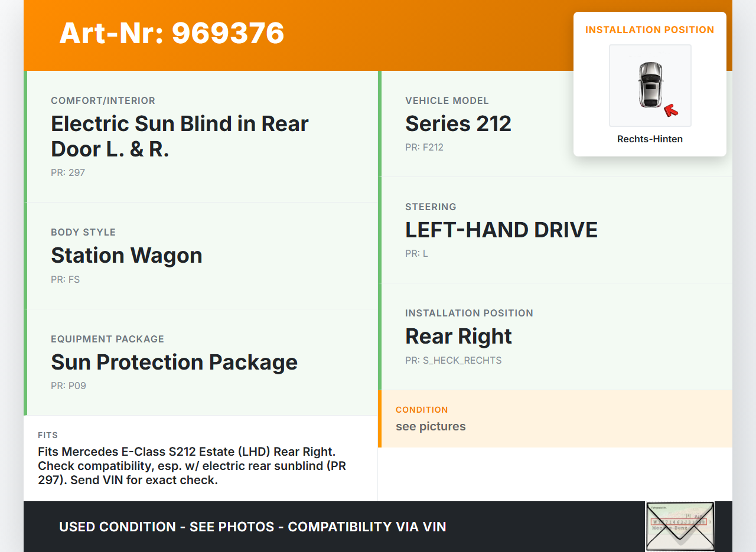The height and width of the screenshot is (552, 756).
Task: Select the Sun Protection Package entry
Action: (x=174, y=362)
